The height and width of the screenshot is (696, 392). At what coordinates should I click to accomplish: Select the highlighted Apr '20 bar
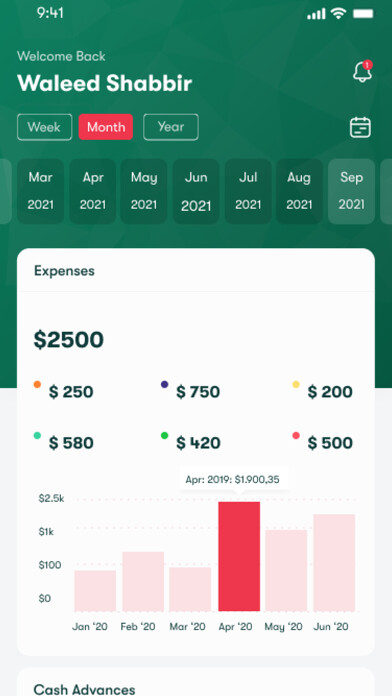tap(239, 557)
